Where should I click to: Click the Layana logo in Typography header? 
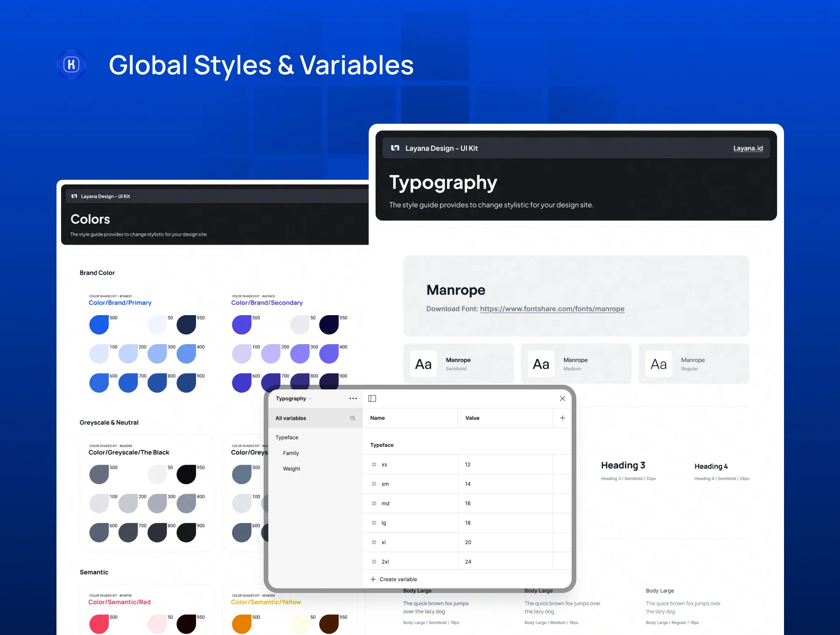point(395,148)
